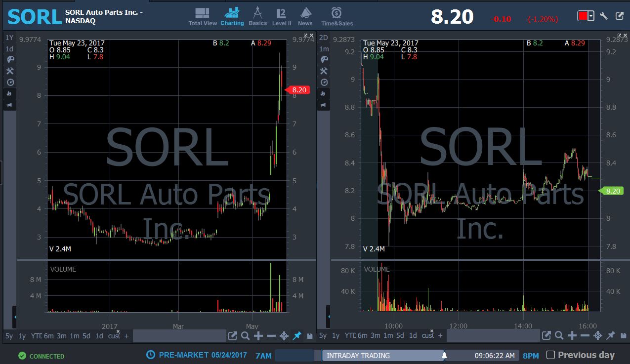Click the input field under right chart
630x364 pixels.
pos(493,336)
